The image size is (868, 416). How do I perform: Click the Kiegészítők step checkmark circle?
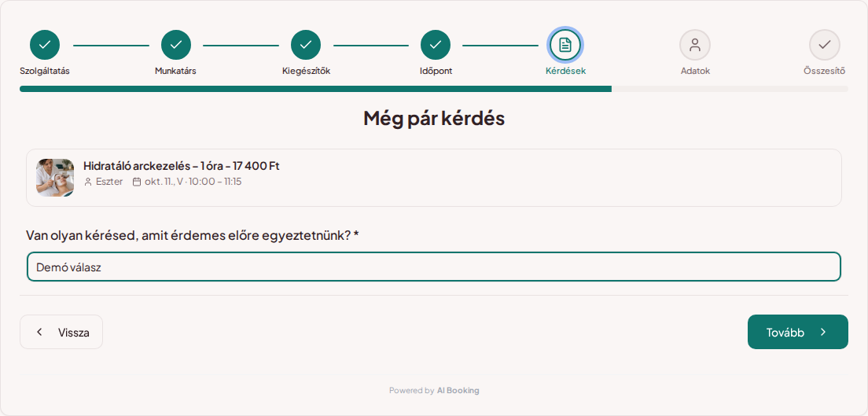(306, 45)
